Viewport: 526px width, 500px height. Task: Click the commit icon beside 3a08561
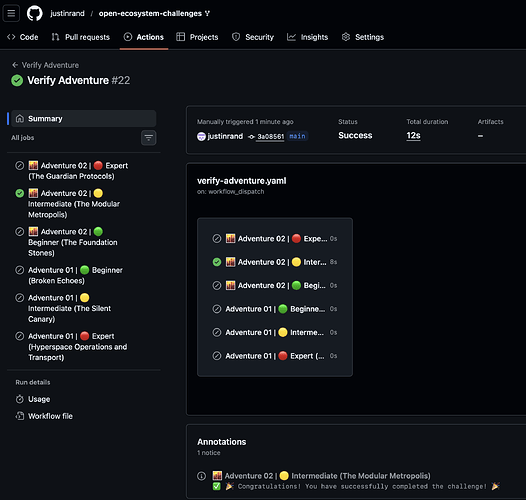251,137
